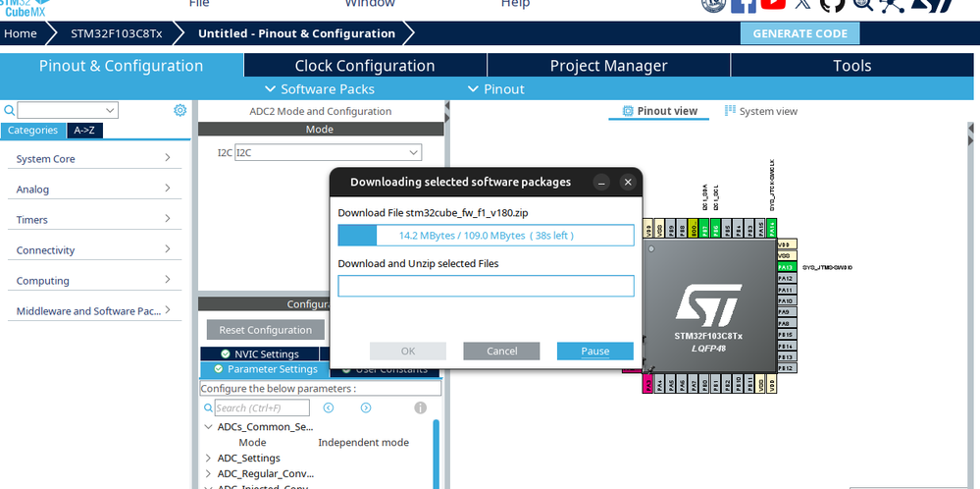Open the File menu
Screen dimensions: 980x489
click(x=199, y=3)
